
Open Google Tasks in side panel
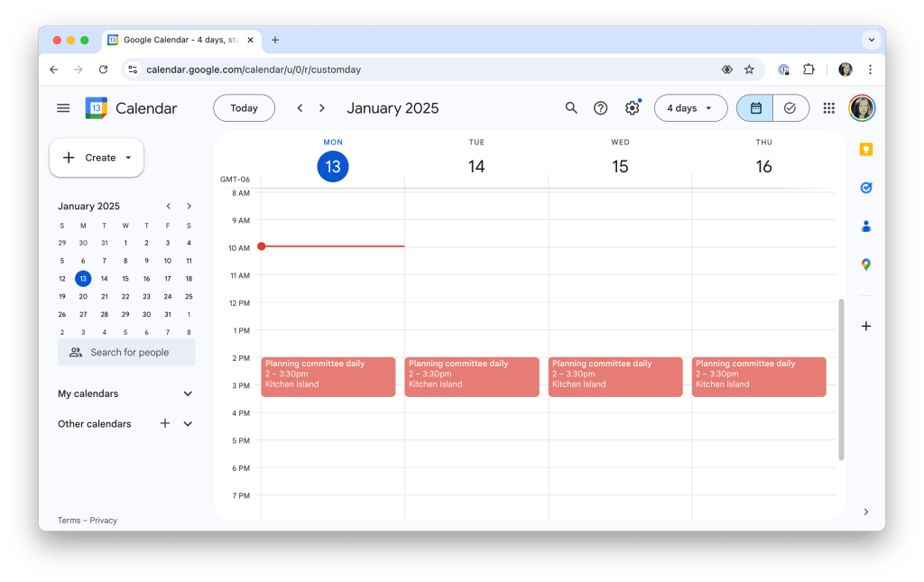tap(866, 188)
